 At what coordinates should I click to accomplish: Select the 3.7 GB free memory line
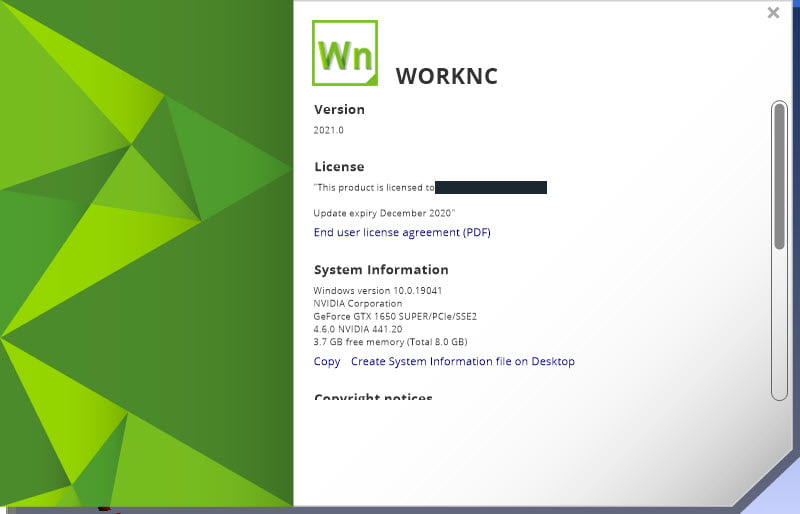[390, 342]
